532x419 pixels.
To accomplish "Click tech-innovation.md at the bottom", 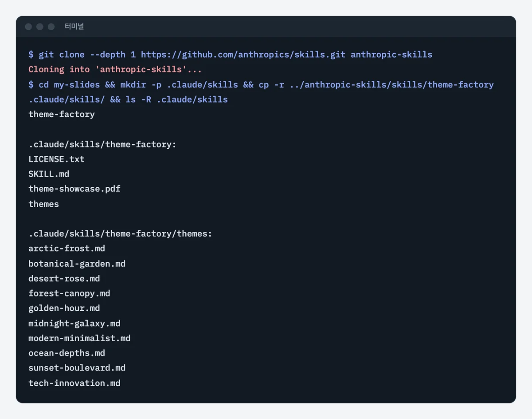I will (74, 383).
